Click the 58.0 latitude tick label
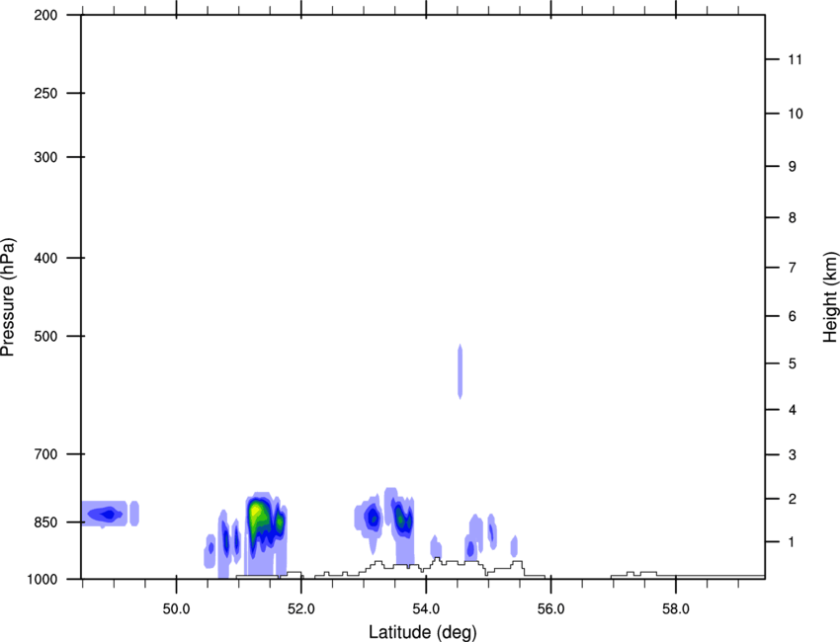The width and height of the screenshot is (840, 642). coord(676,609)
